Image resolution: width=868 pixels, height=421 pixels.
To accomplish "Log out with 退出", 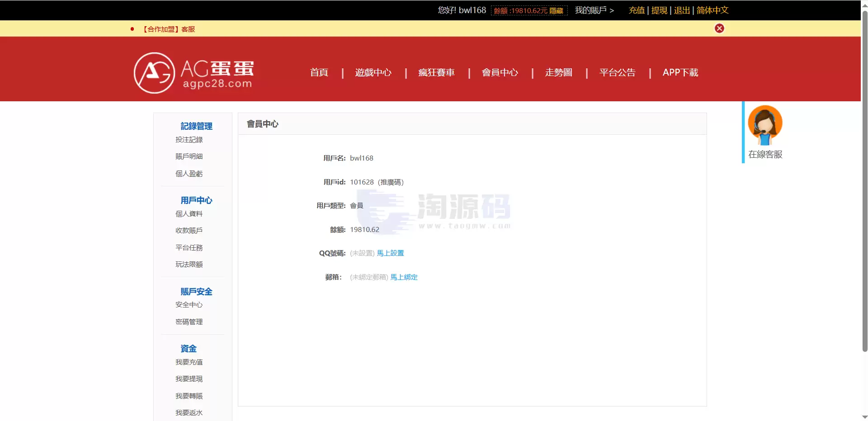I will pyautogui.click(x=682, y=10).
